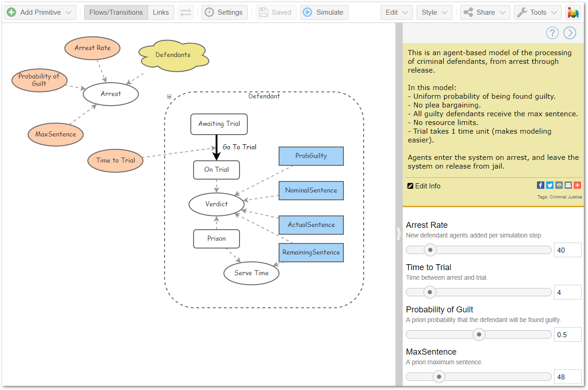This screenshot has height=390, width=588.
Task: Select the Probability of Guilt variable
Action: [39, 80]
